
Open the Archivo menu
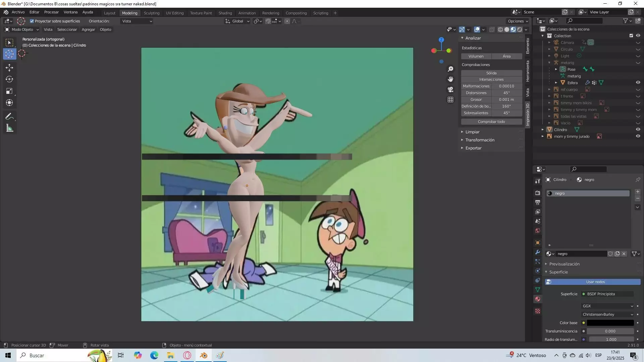point(18,12)
